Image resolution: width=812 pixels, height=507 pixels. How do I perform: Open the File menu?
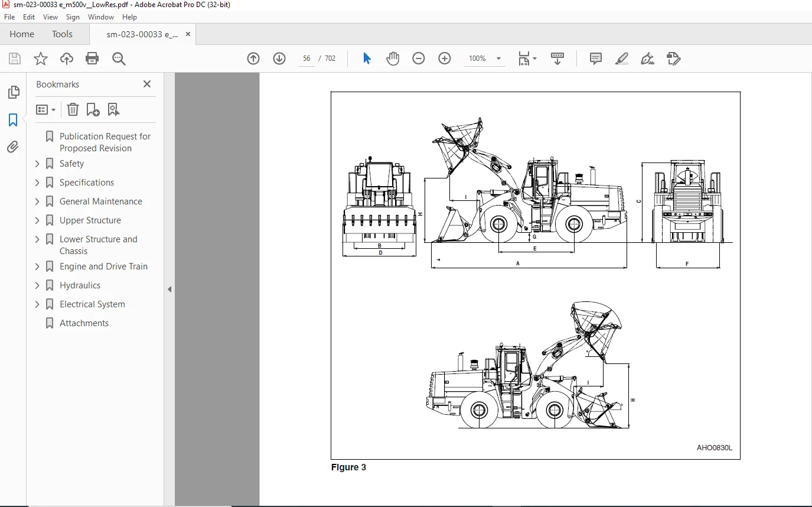click(9, 17)
